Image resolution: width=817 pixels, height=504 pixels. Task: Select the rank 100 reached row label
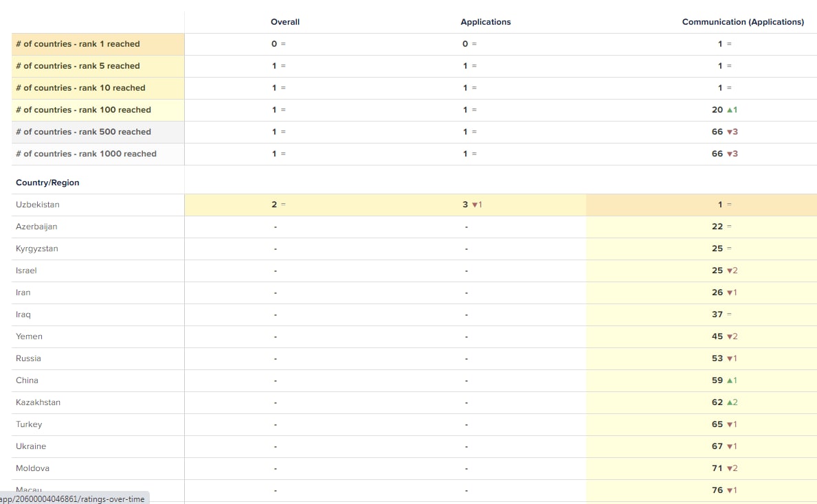click(x=98, y=110)
